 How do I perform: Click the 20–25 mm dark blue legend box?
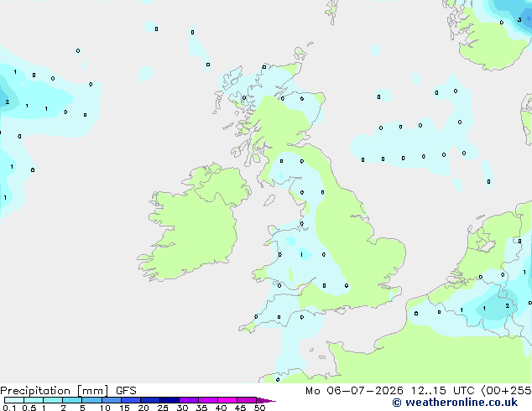150,400
